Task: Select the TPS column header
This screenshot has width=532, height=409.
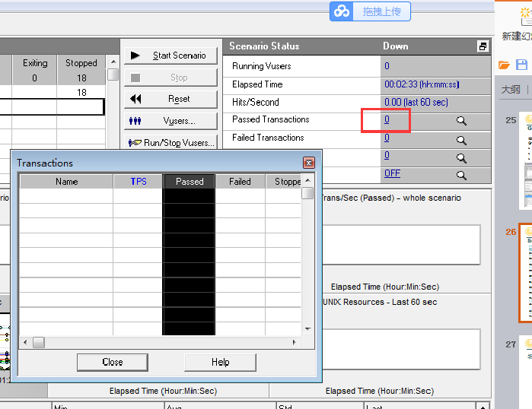Action: pos(138,182)
